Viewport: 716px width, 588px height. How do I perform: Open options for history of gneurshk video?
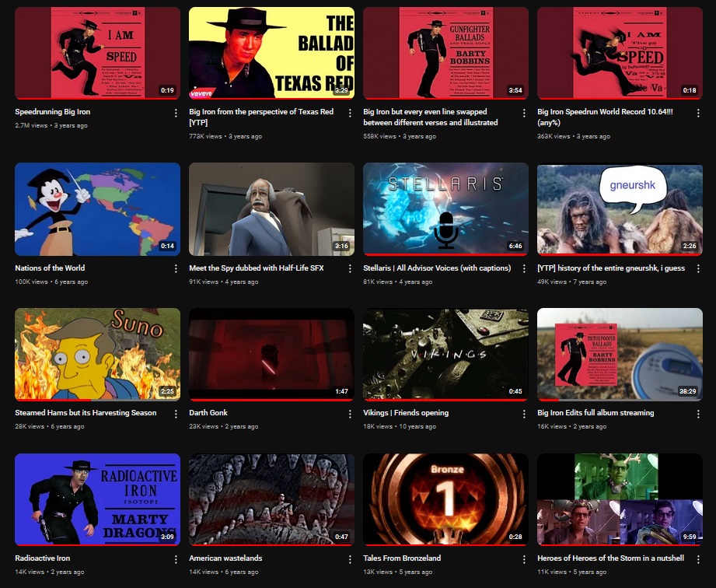coord(698,268)
